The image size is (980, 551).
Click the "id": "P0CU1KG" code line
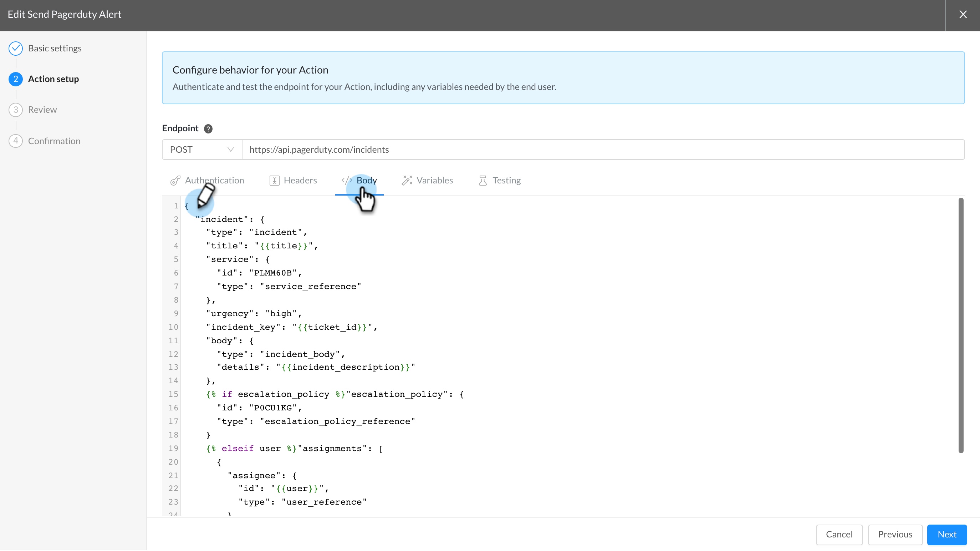[259, 408]
